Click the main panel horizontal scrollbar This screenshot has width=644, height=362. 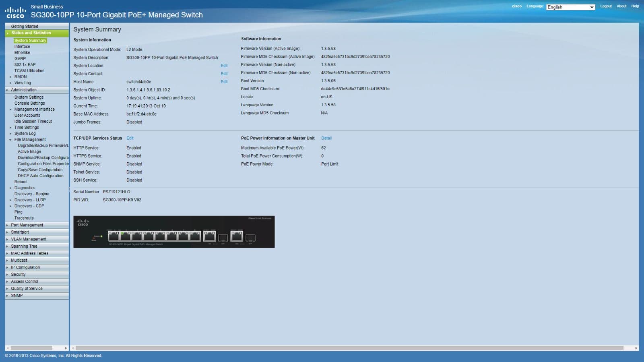tap(349, 348)
